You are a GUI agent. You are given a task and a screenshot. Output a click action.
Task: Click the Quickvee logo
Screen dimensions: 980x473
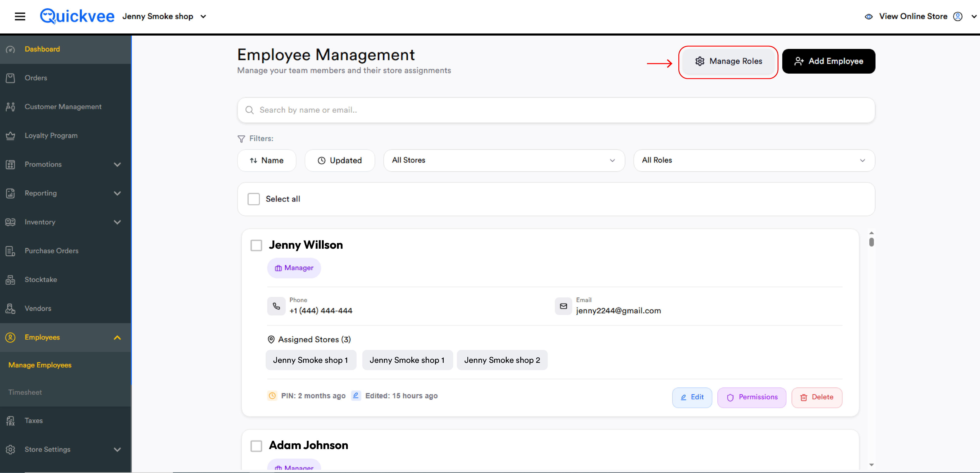77,16
